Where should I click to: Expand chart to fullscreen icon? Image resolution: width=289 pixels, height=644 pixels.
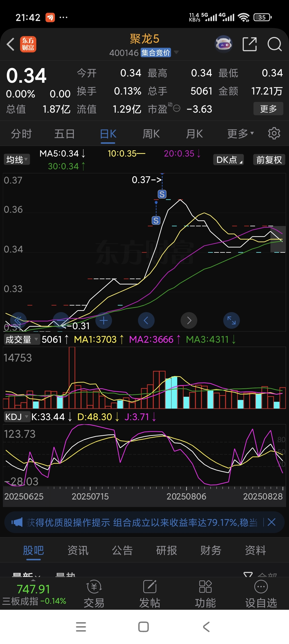click(x=232, y=320)
